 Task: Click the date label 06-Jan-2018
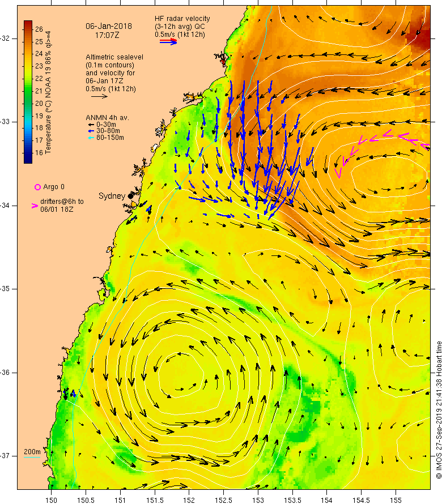109,27
